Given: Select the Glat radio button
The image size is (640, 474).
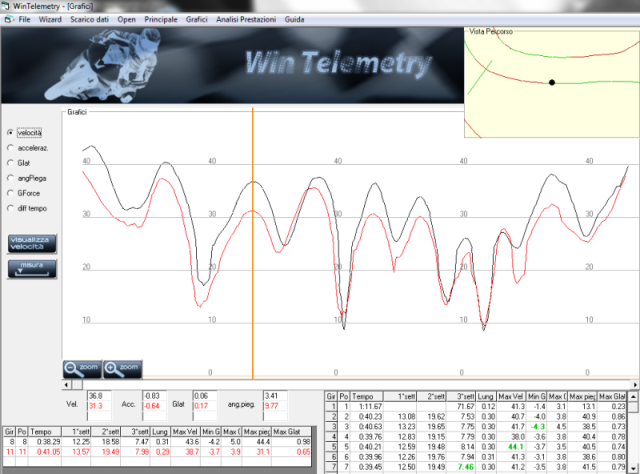Looking at the screenshot, I should (11, 163).
